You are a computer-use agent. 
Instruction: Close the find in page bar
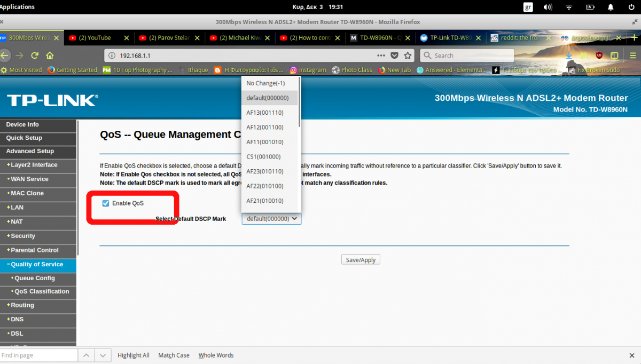632,355
